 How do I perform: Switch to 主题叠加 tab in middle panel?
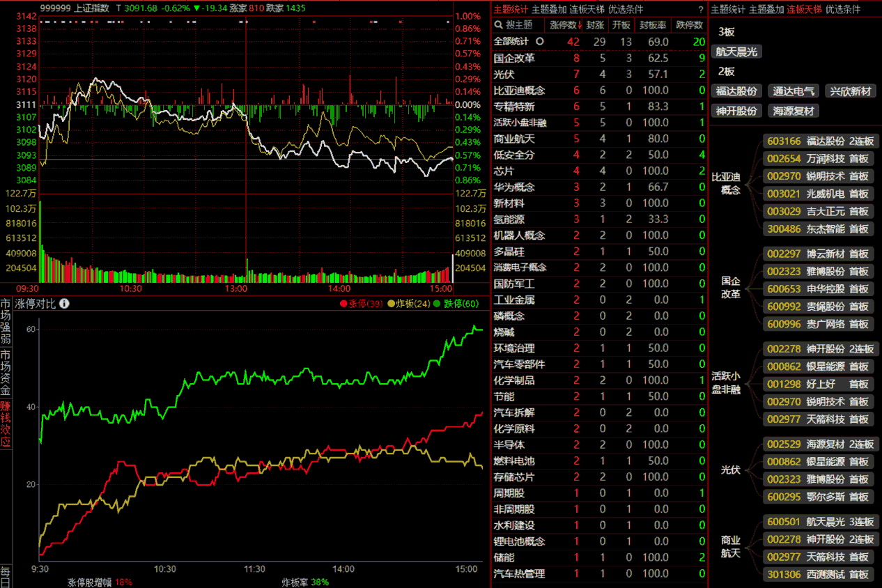[x=549, y=10]
